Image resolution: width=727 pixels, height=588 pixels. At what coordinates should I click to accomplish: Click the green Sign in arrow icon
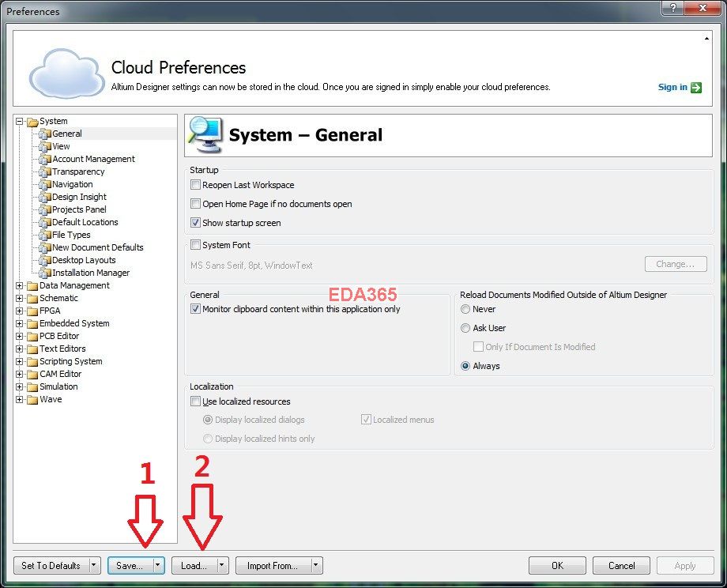click(696, 87)
